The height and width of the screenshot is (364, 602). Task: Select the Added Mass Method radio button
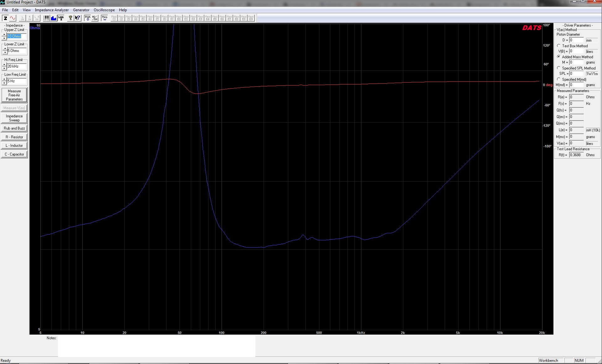click(559, 57)
